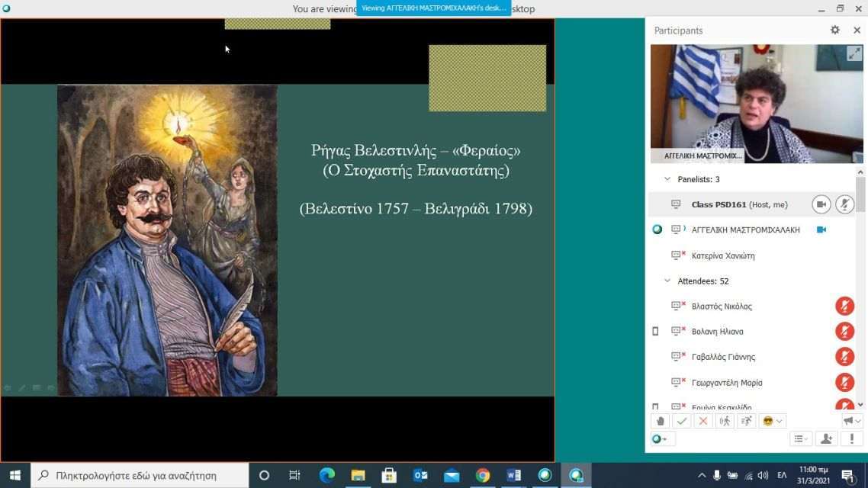Click the microphone icon in the system tray

[717, 475]
